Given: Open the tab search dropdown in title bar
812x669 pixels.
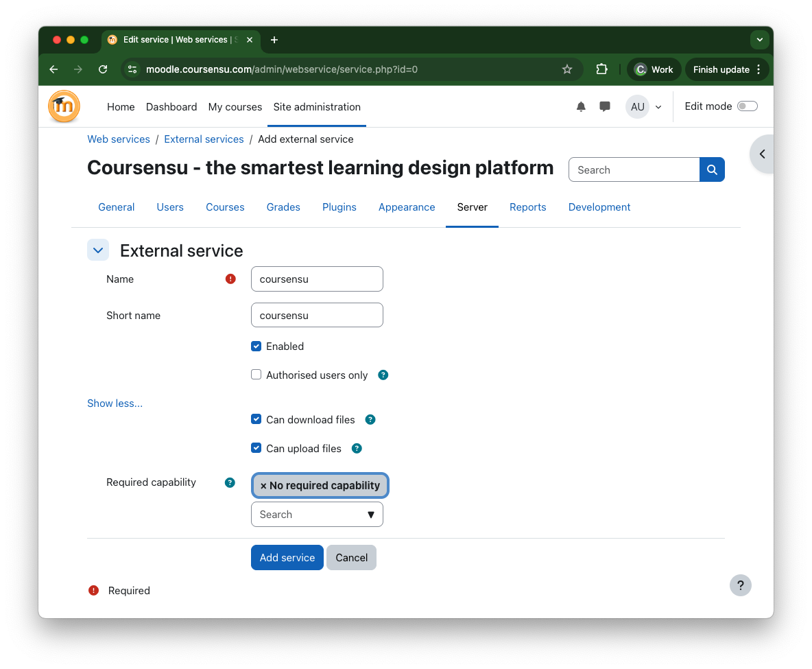Looking at the screenshot, I should (x=760, y=40).
